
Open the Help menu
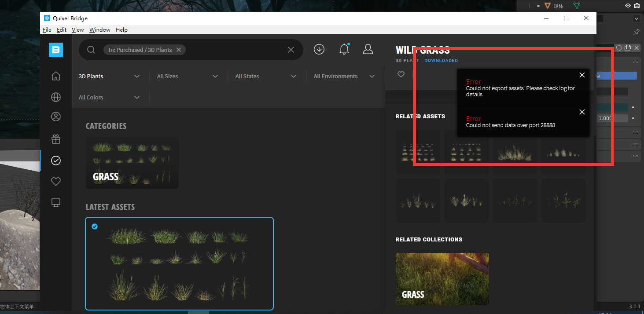(x=121, y=29)
